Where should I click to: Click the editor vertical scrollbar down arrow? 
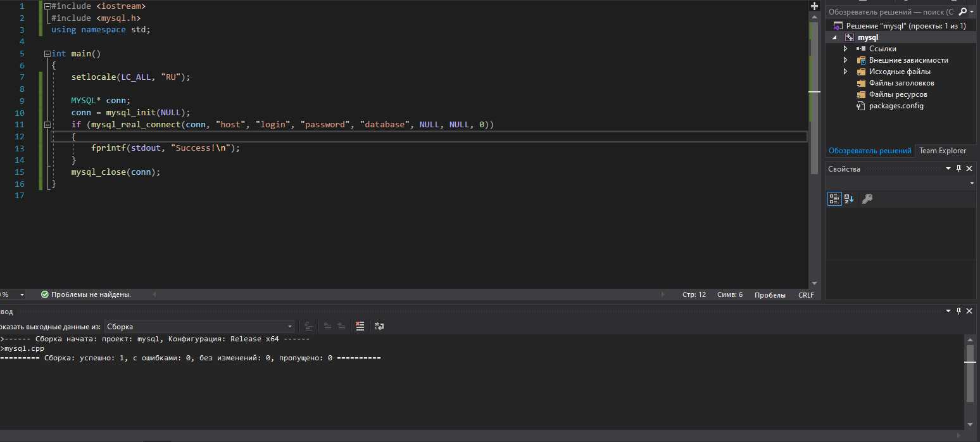(x=815, y=284)
